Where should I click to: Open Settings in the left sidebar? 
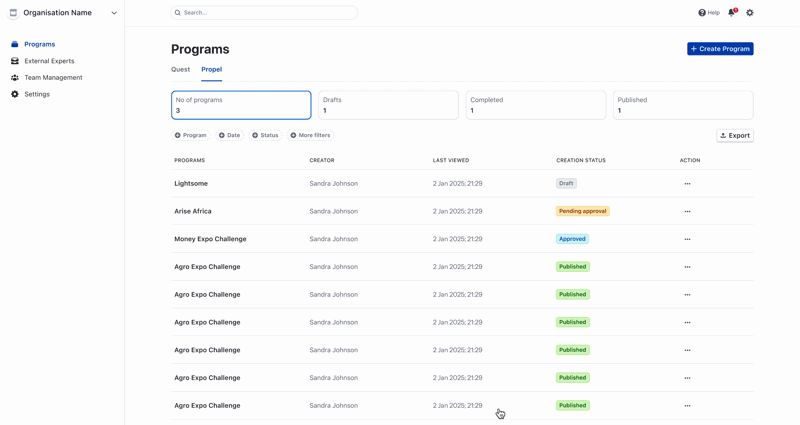[37, 94]
